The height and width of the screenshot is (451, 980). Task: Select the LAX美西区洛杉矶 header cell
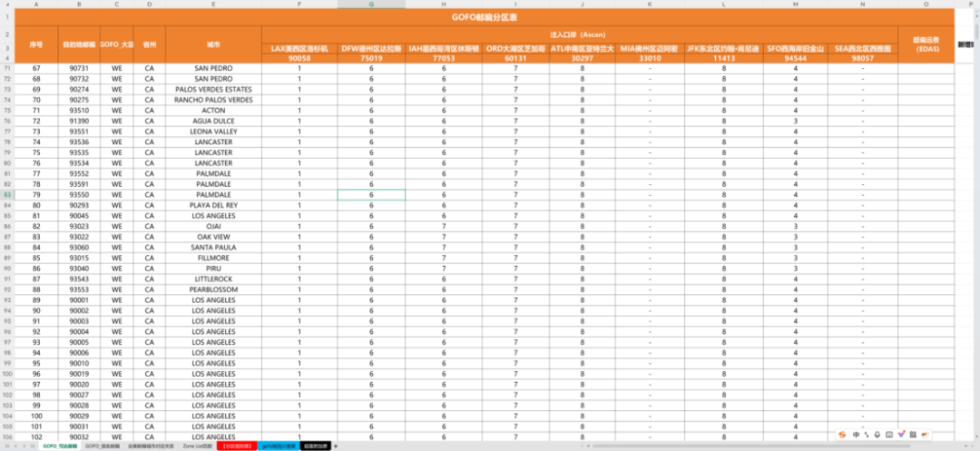299,48
